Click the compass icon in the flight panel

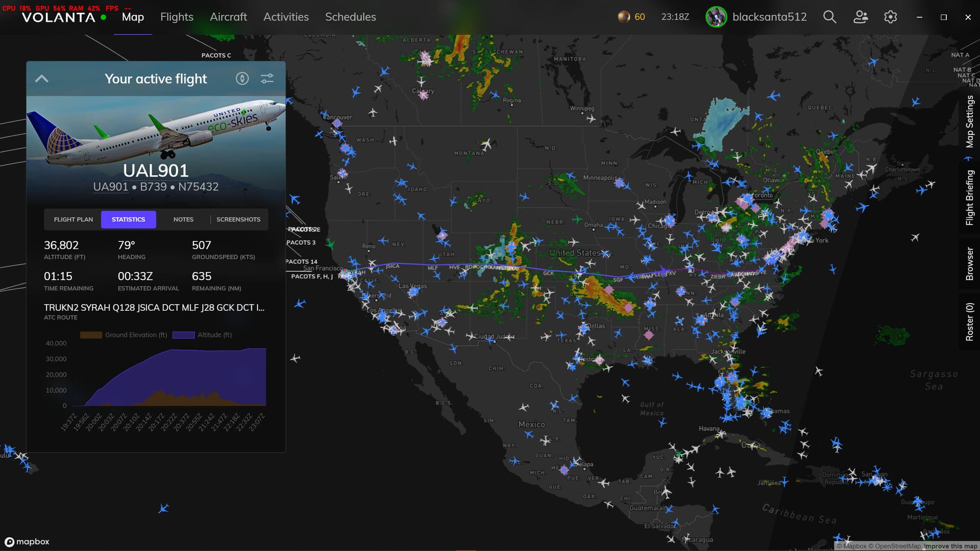tap(242, 79)
